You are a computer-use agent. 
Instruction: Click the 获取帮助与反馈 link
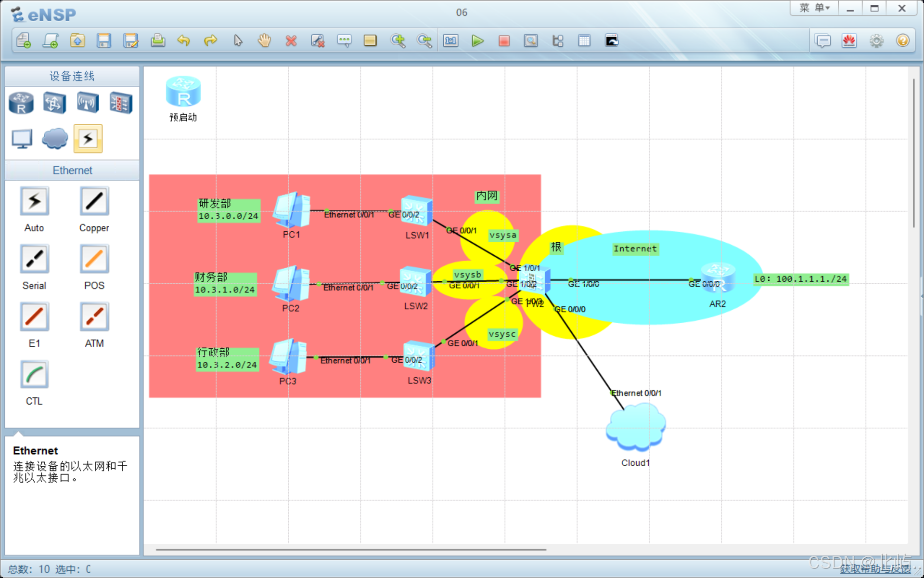(x=875, y=569)
